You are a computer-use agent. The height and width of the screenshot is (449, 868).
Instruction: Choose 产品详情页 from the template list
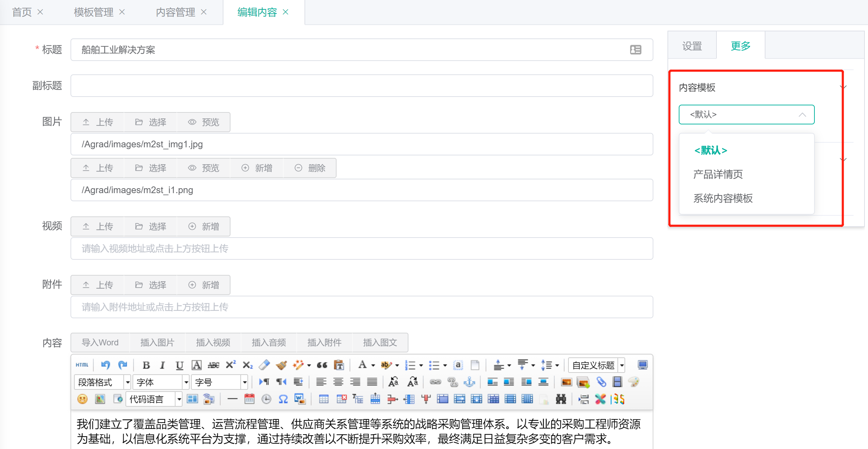[x=718, y=174]
